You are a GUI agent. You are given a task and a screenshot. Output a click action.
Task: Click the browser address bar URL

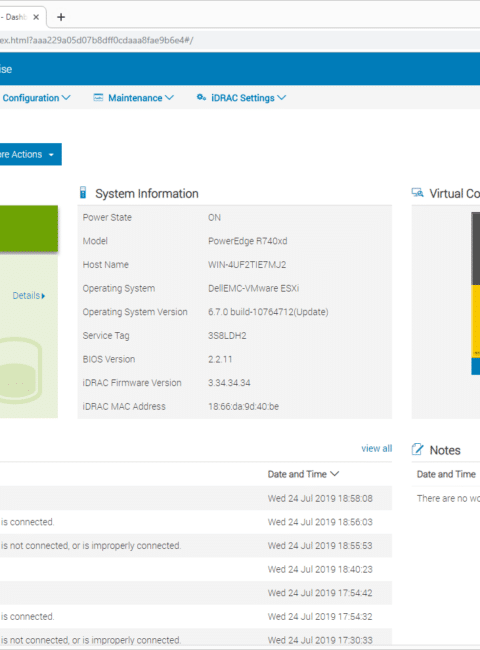[x=96, y=40]
